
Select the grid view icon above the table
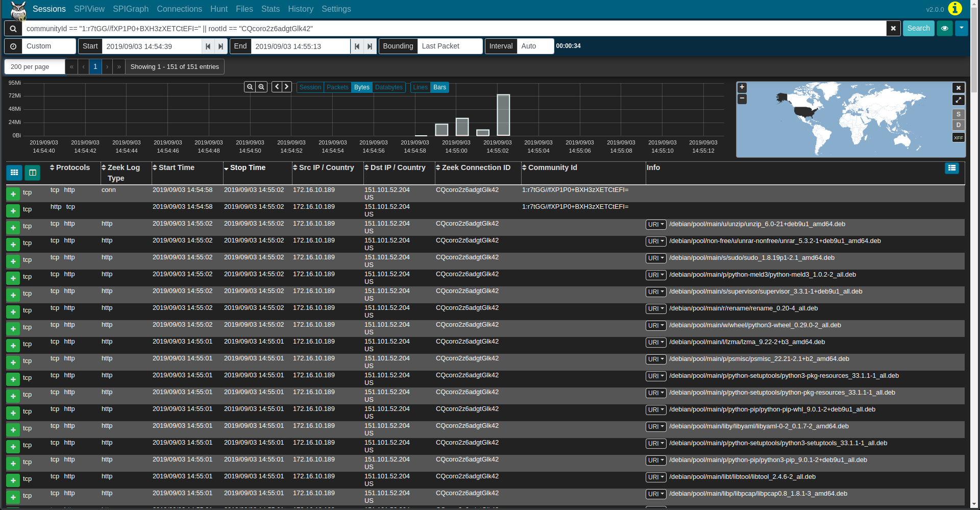point(14,173)
